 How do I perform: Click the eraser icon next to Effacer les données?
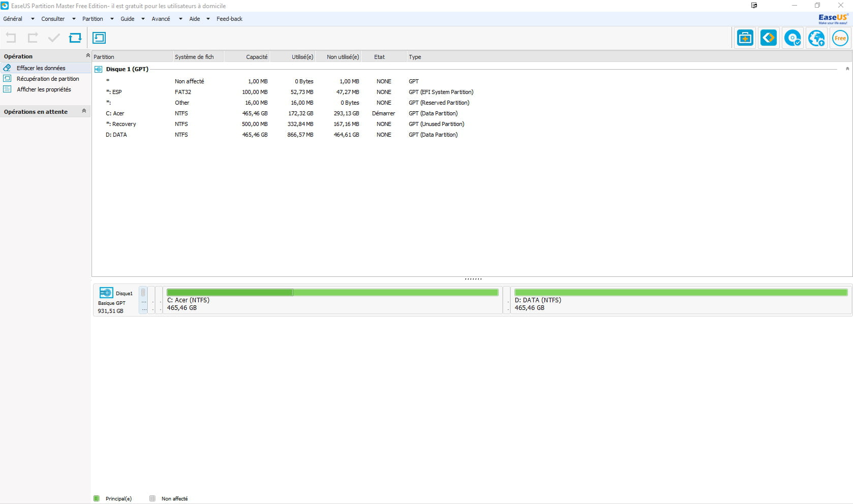(7, 68)
